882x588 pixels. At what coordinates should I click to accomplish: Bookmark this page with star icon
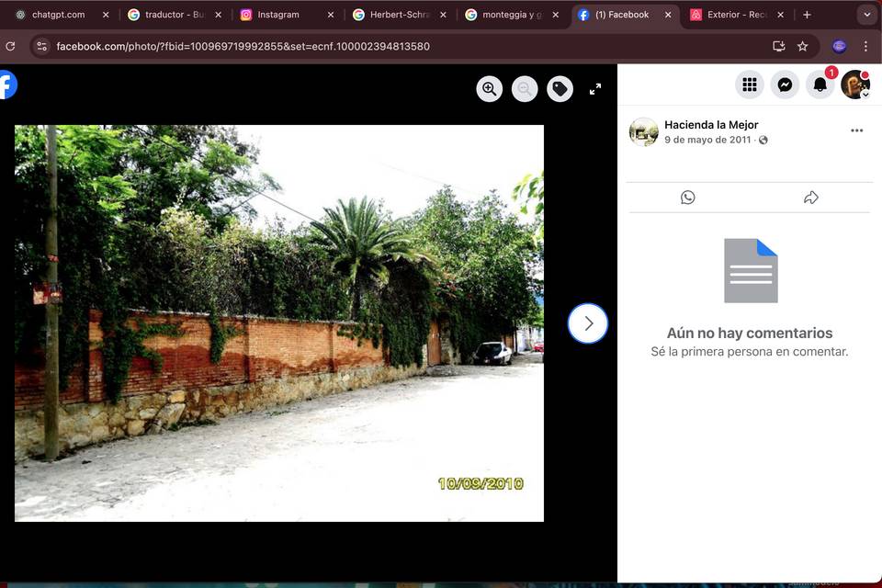[x=803, y=46]
